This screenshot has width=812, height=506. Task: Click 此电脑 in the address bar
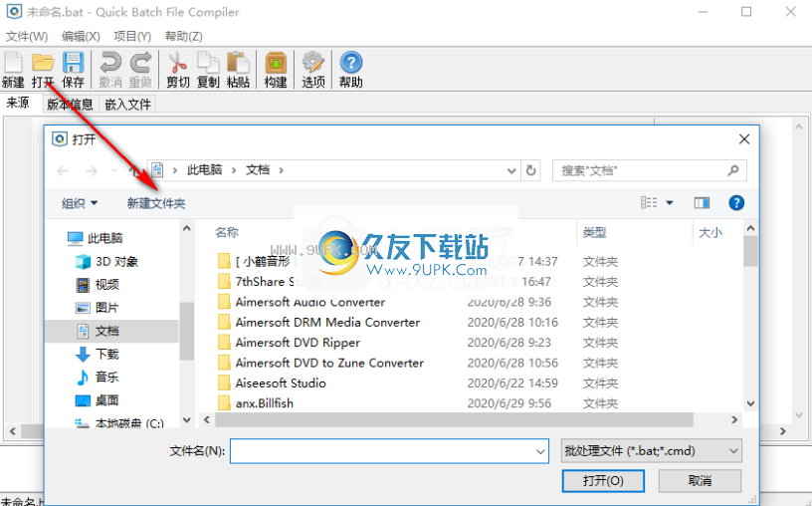[205, 170]
